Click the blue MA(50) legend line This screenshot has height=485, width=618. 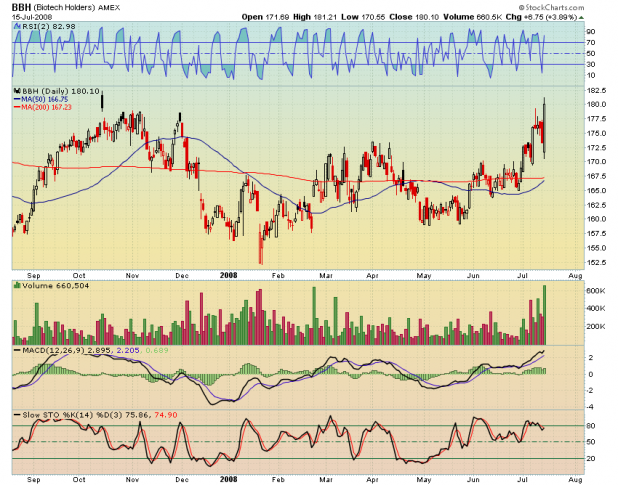17,99
